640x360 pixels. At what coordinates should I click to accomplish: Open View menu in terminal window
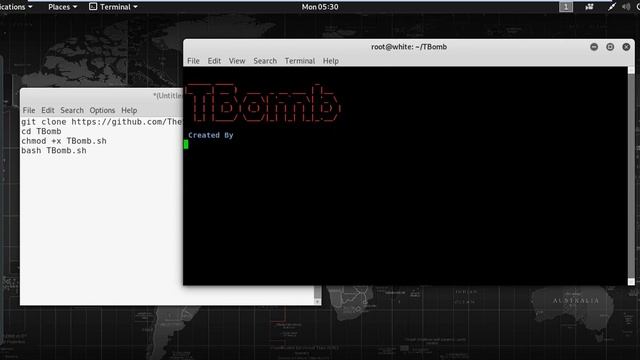click(237, 61)
